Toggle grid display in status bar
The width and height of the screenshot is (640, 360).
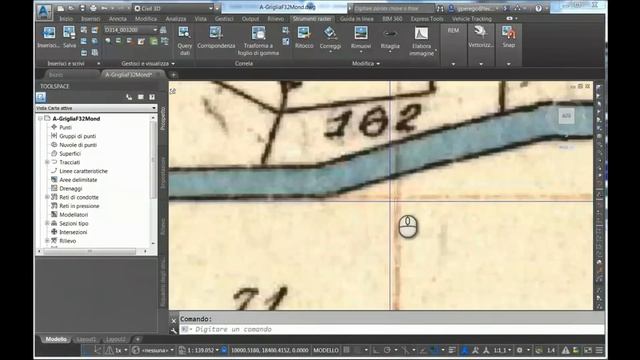tap(347, 350)
